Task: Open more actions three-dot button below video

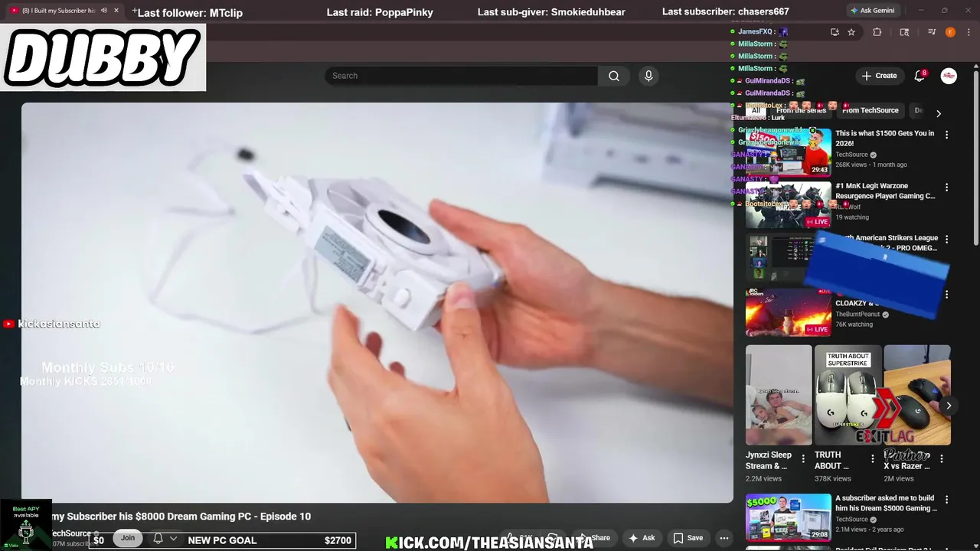Action: click(x=724, y=538)
